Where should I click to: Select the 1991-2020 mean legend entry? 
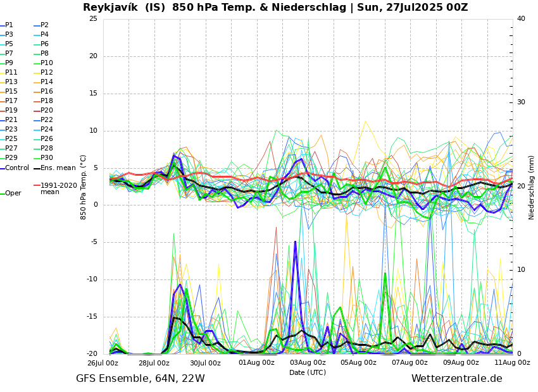(58, 188)
